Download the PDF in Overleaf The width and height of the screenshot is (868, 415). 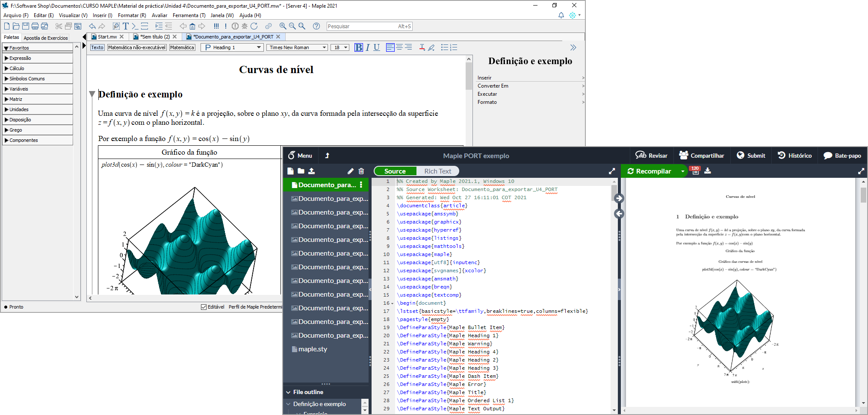click(708, 171)
